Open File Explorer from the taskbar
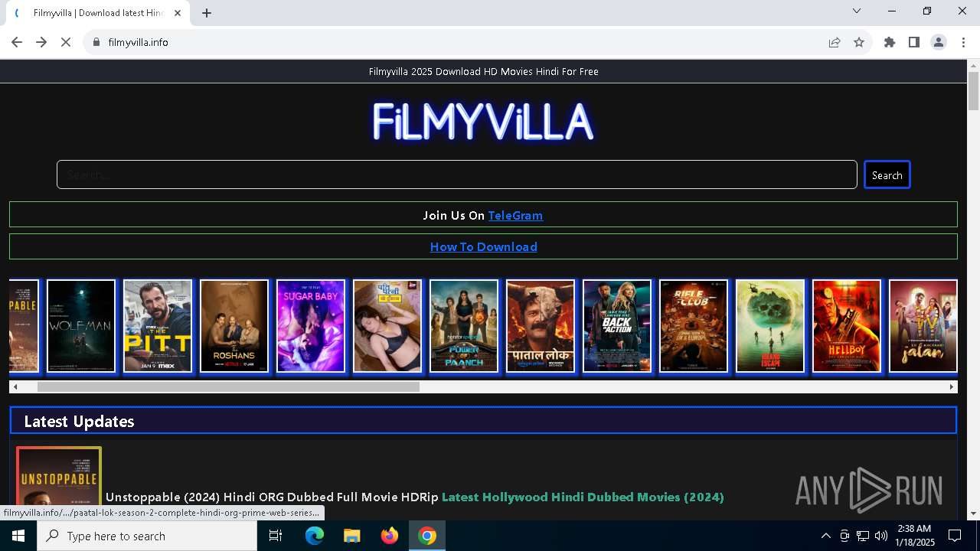The width and height of the screenshot is (980, 551). [x=351, y=536]
